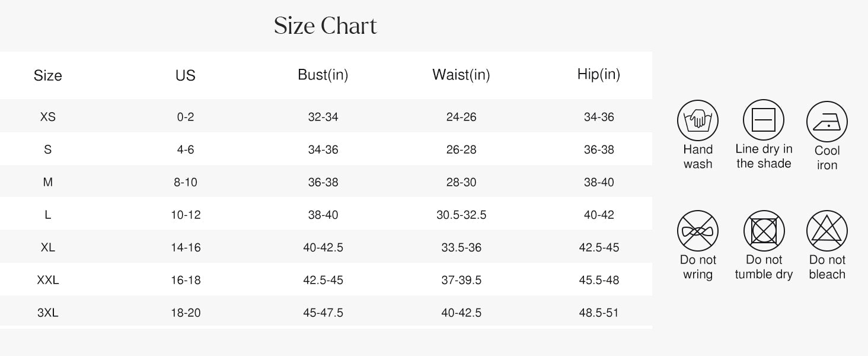The width and height of the screenshot is (868, 356).
Task: Click the Hip(in) column header
Action: point(599,74)
